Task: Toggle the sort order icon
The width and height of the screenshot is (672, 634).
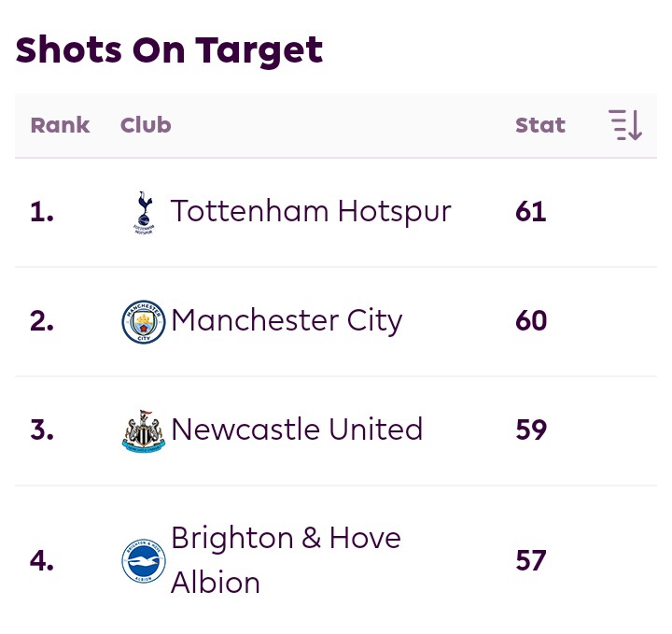Action: pos(625,125)
